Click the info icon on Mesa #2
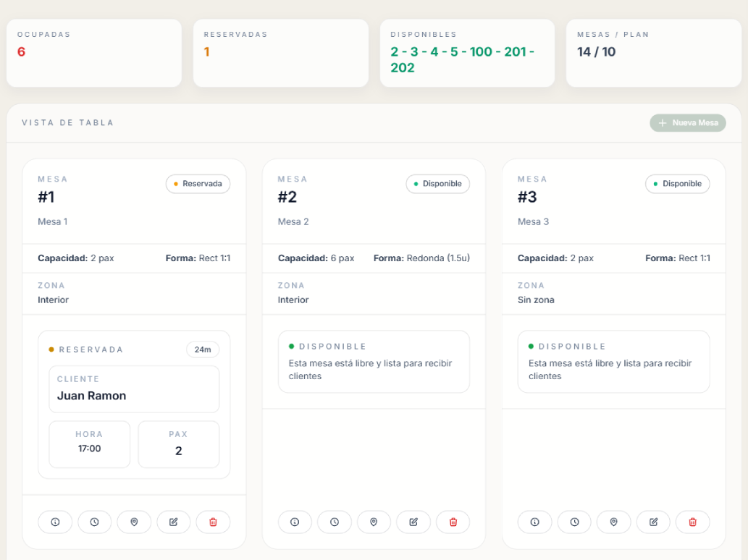This screenshot has height=560, width=748. tap(295, 522)
